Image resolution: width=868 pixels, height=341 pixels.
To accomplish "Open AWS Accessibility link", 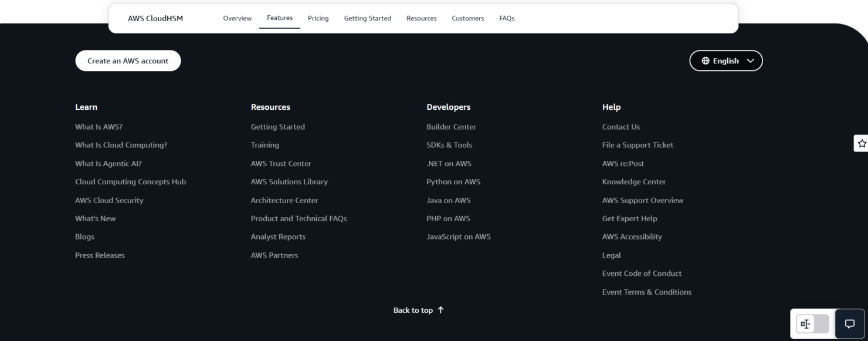I will pos(632,237).
